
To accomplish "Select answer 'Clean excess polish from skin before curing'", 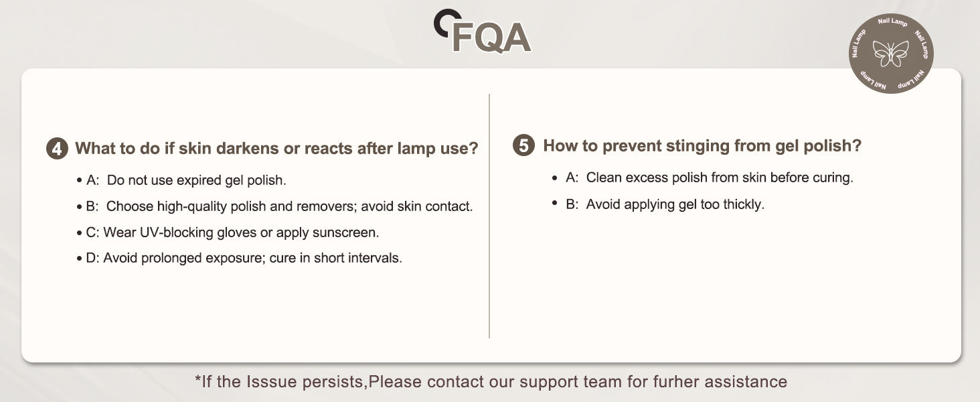I will click(x=720, y=178).
